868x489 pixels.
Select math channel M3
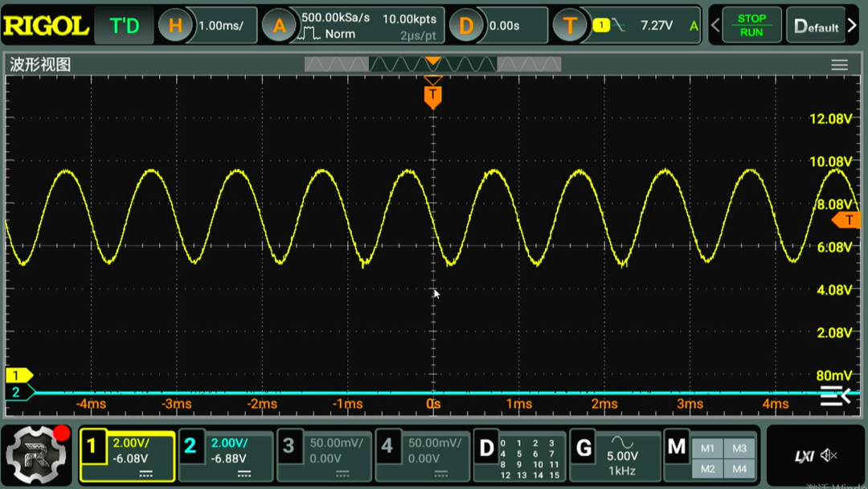click(x=739, y=449)
